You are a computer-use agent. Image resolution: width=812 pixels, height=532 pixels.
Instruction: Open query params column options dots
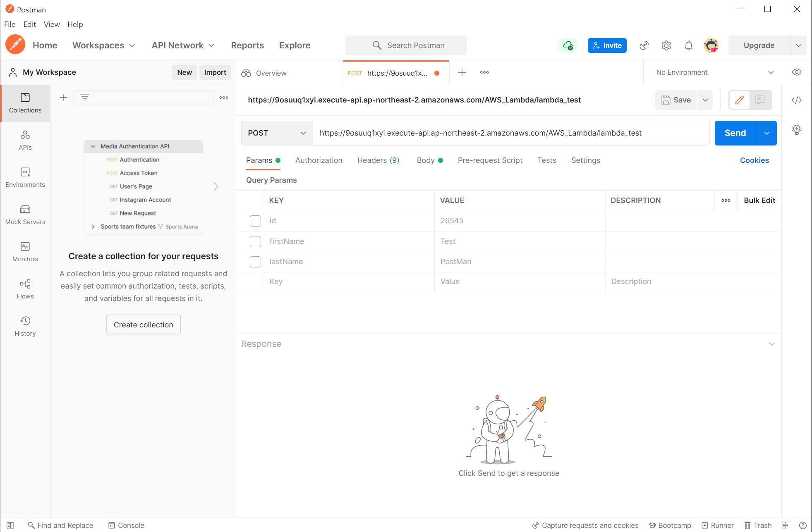click(x=726, y=200)
